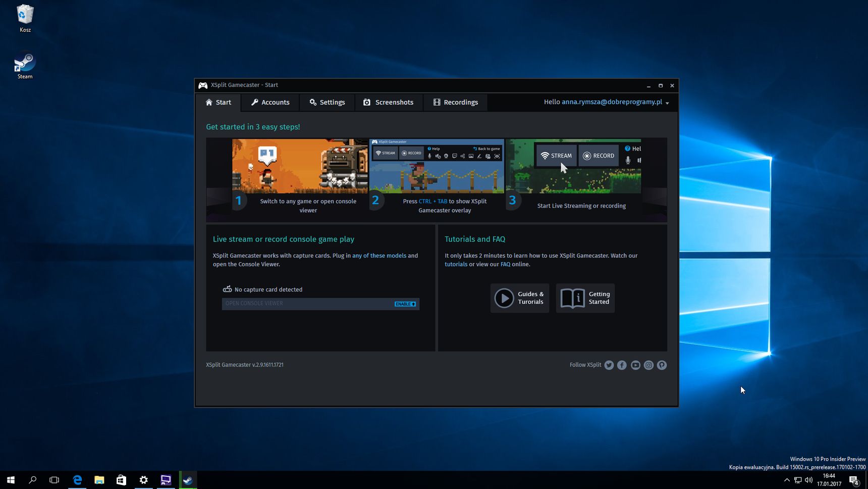Viewport: 868px width, 489px height.
Task: Click the blue ENABLE badge
Action: (405, 304)
